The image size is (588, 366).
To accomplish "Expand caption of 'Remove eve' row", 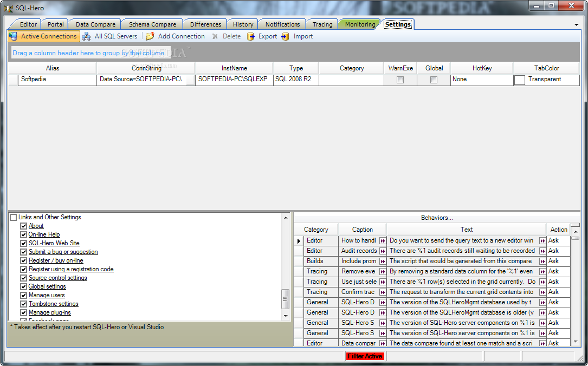I will (x=383, y=272).
